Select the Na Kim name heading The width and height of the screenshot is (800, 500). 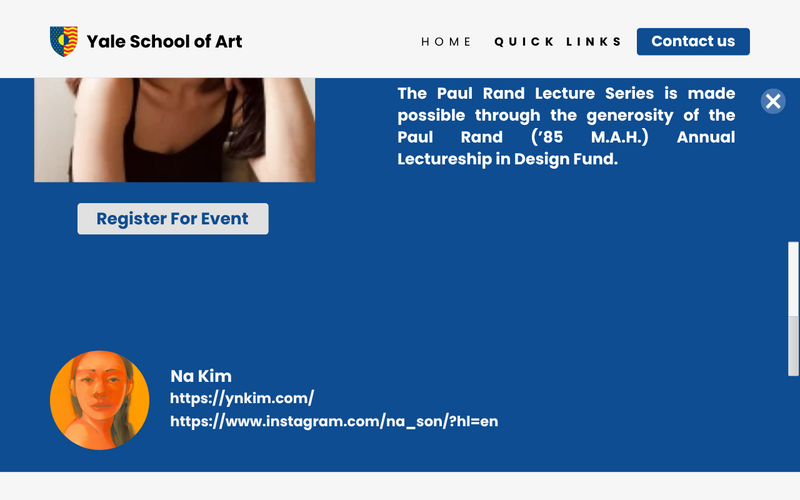click(201, 376)
